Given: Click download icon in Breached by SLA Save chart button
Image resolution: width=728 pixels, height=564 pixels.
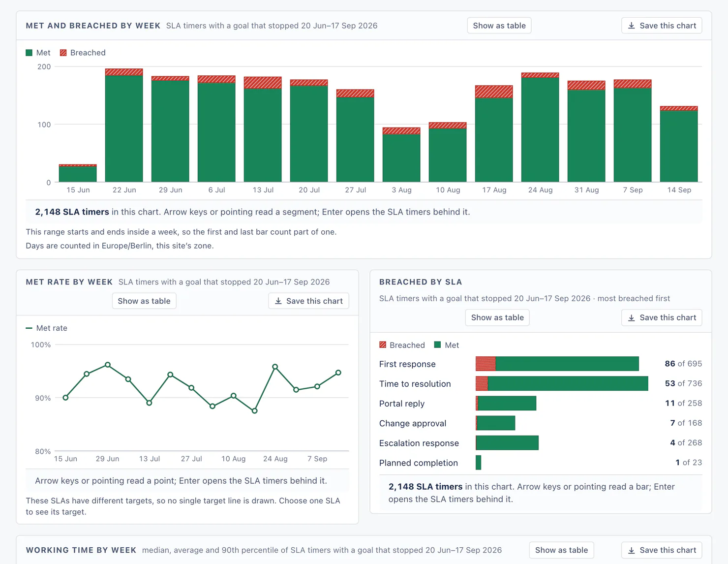Looking at the screenshot, I should (x=631, y=317).
